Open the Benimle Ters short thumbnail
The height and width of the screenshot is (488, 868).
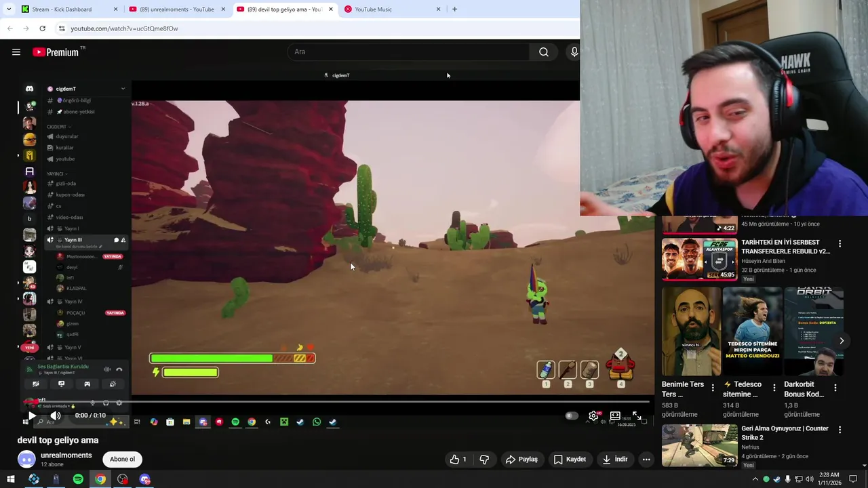point(691,331)
